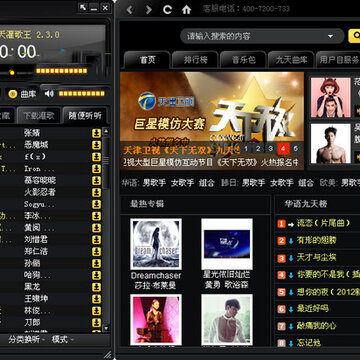Play chart song 有形的翅膀
Image resolution: width=360 pixels, height=360 pixels.
(x=316, y=240)
